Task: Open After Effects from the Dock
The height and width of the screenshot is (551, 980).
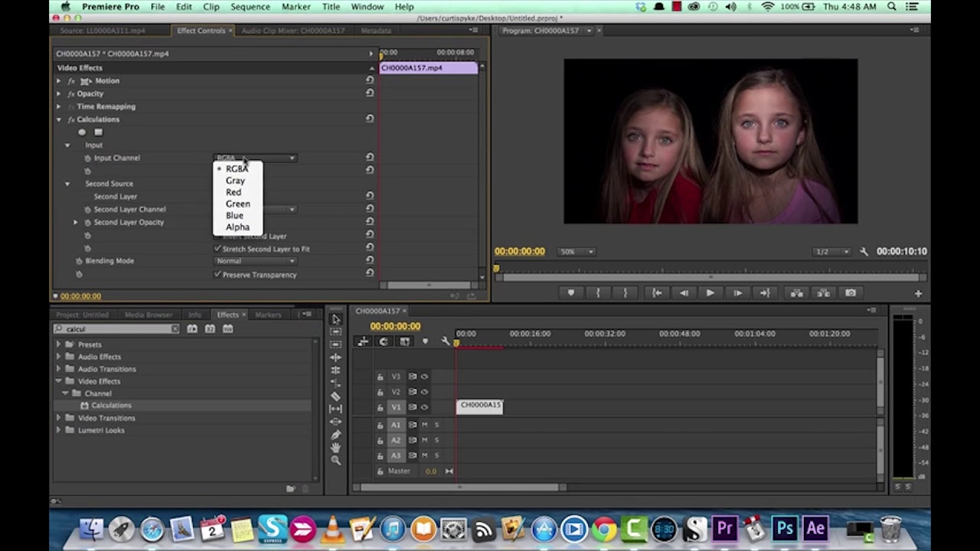Action: 815,529
